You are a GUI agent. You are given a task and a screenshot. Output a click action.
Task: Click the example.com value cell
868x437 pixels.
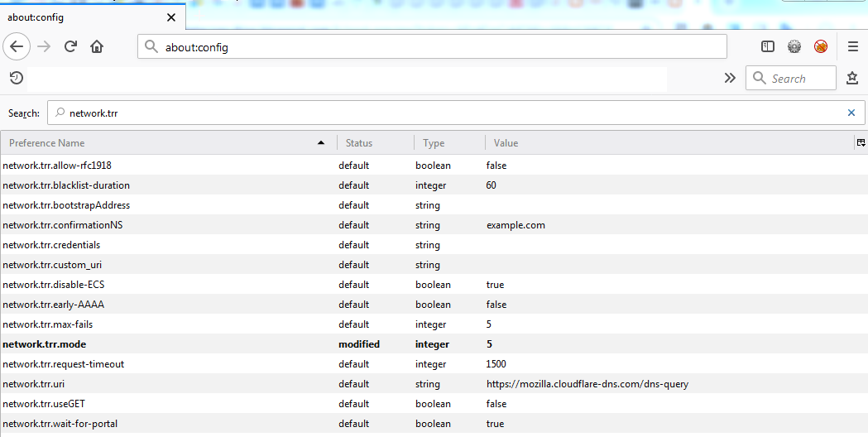pos(516,225)
